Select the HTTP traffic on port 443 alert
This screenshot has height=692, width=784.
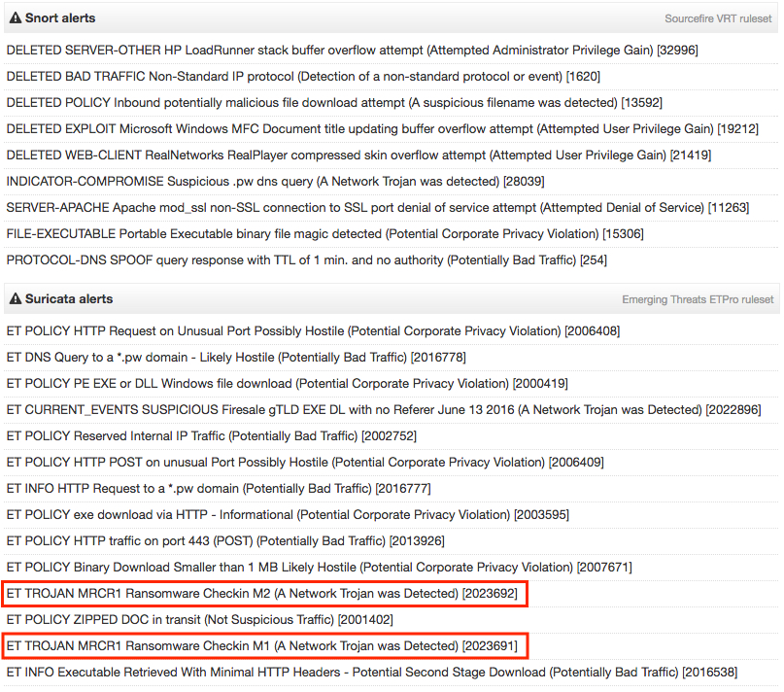click(225, 540)
